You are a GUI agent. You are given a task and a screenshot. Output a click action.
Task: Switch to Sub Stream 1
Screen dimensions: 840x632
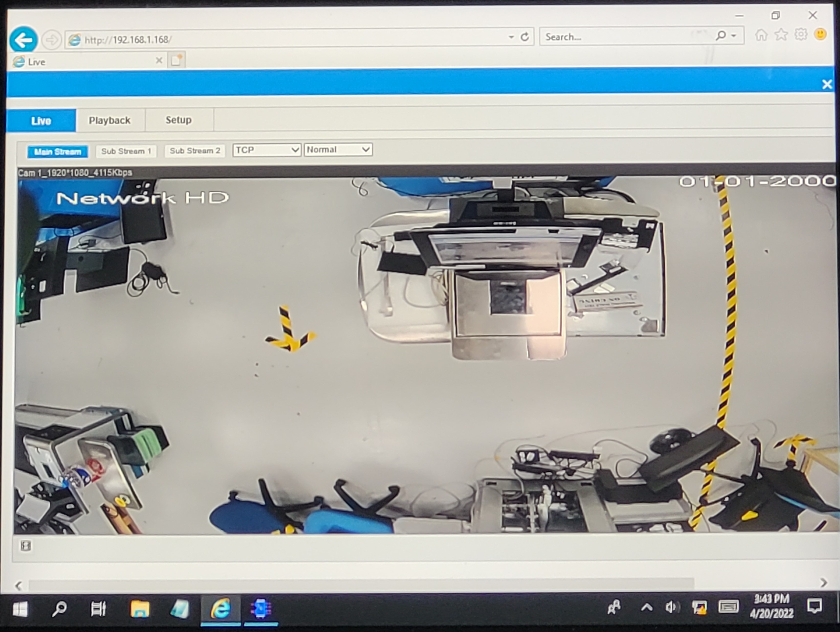pos(126,151)
